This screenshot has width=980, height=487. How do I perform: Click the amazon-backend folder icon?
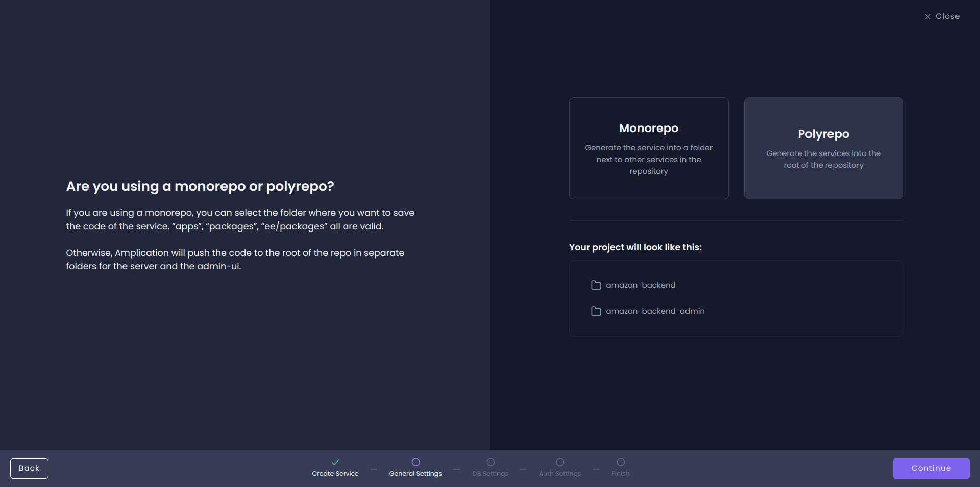coord(596,285)
